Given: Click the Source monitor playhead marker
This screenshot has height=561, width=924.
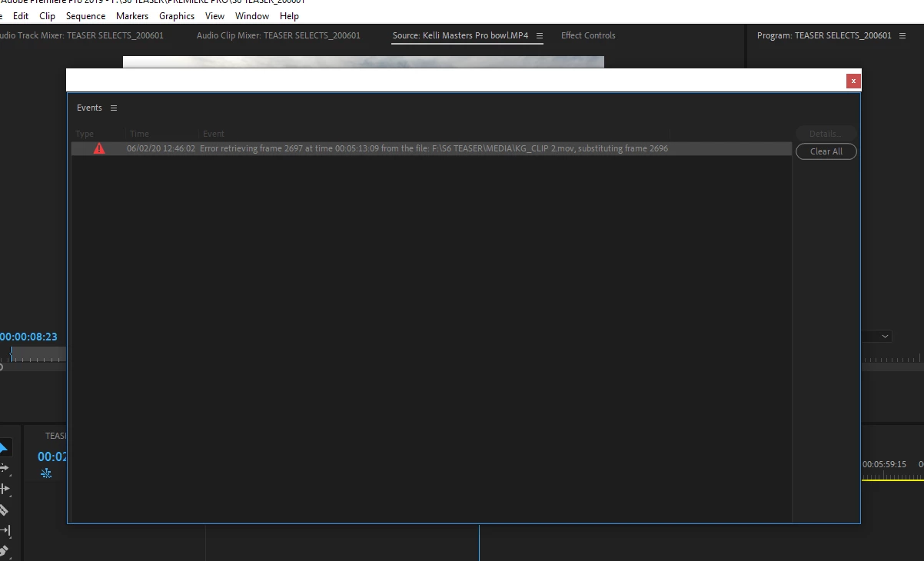Looking at the screenshot, I should point(11,353).
